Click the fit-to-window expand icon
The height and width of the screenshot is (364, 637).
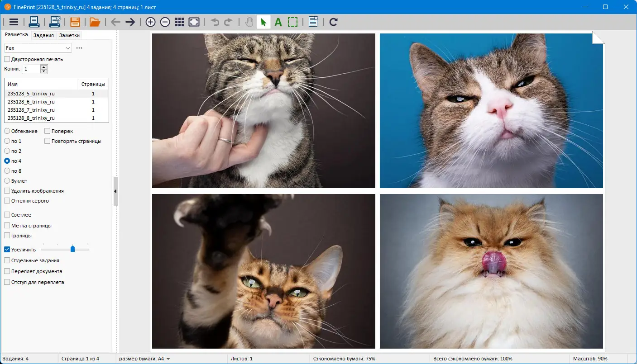point(194,22)
